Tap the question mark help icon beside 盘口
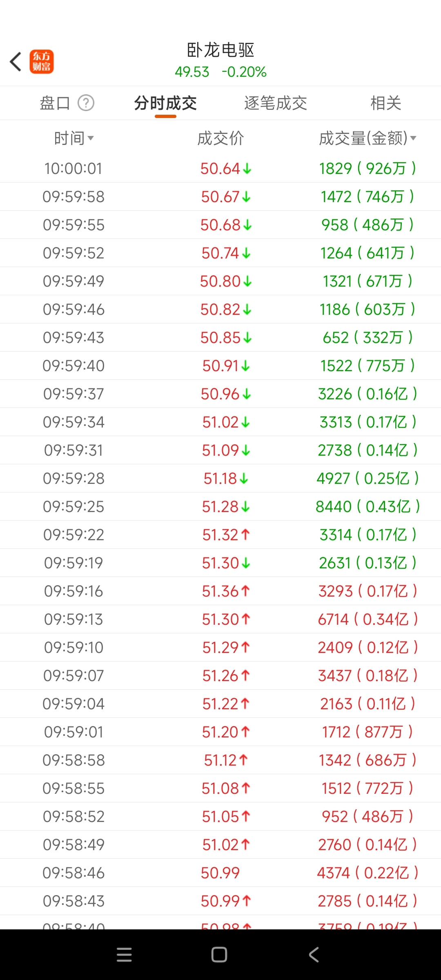 pos(86,103)
